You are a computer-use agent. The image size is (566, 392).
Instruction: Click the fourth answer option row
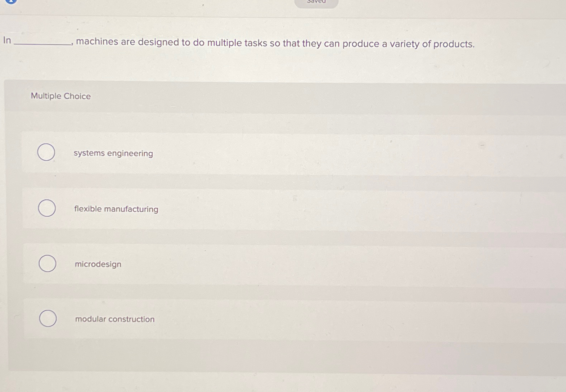pos(252,319)
